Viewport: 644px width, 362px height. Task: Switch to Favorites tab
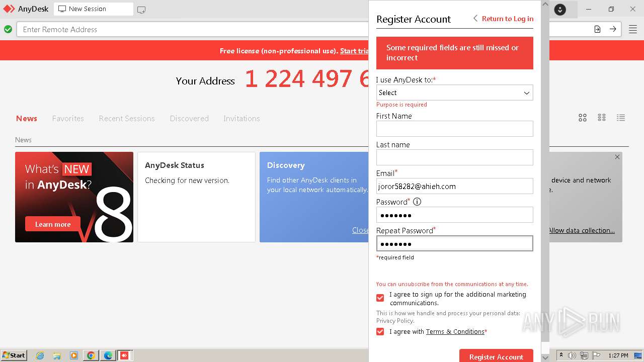tap(68, 119)
